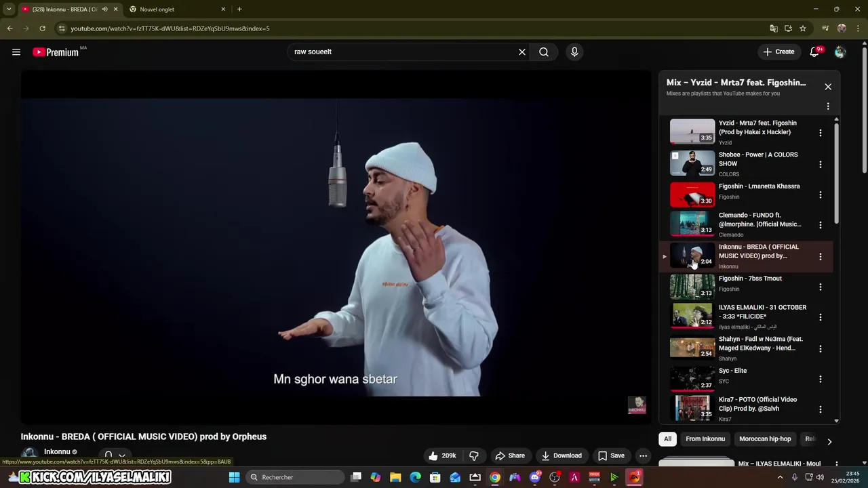Play Figoshin - 7bss Tmout from playlist
The height and width of the screenshot is (488, 868).
click(x=692, y=287)
